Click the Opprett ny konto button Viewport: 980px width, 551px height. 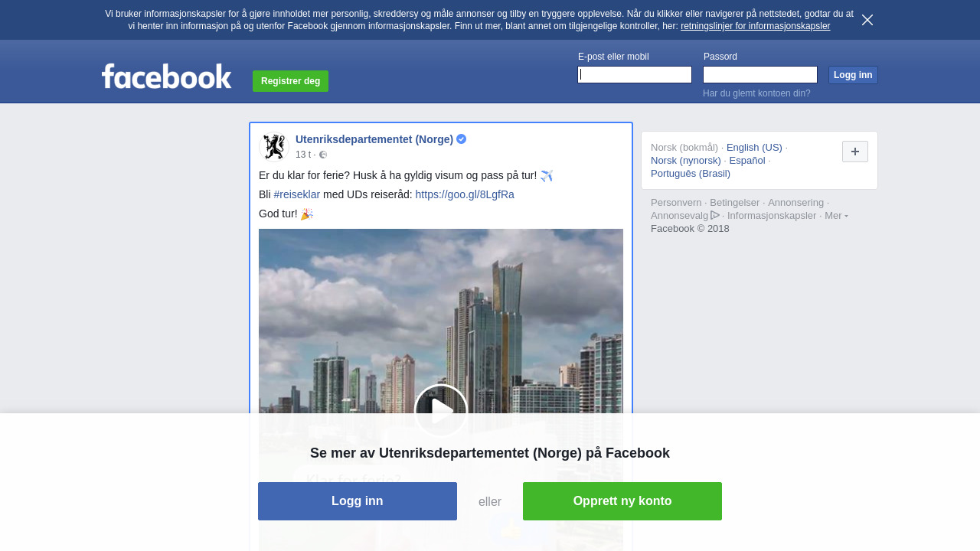pos(622,501)
